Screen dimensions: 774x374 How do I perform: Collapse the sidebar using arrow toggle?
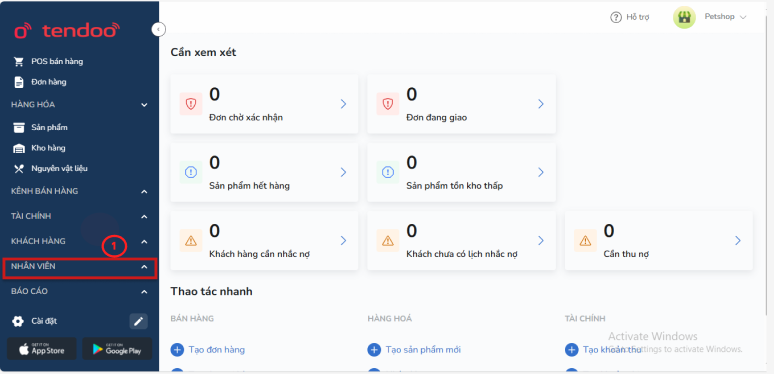[158, 30]
